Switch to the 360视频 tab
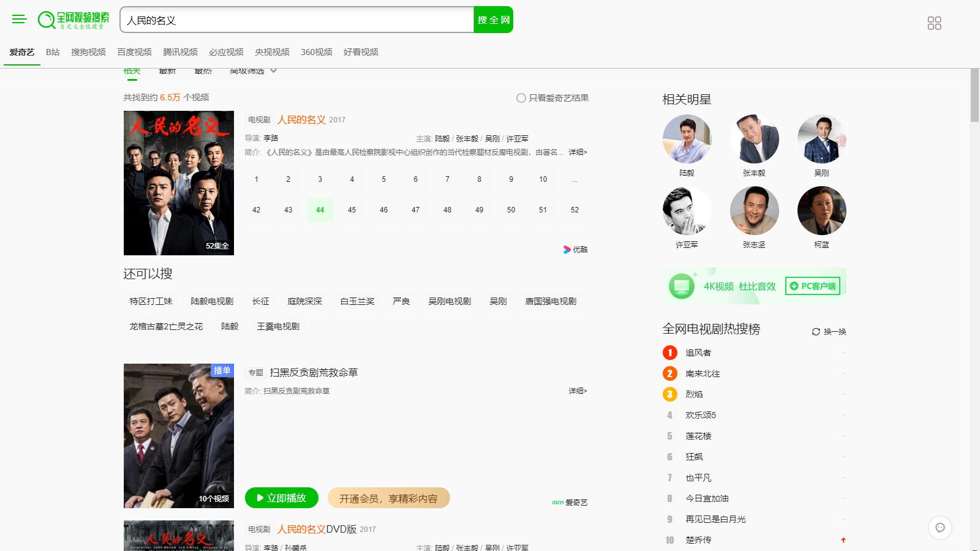Viewport: 980px width, 551px height. pos(316,53)
